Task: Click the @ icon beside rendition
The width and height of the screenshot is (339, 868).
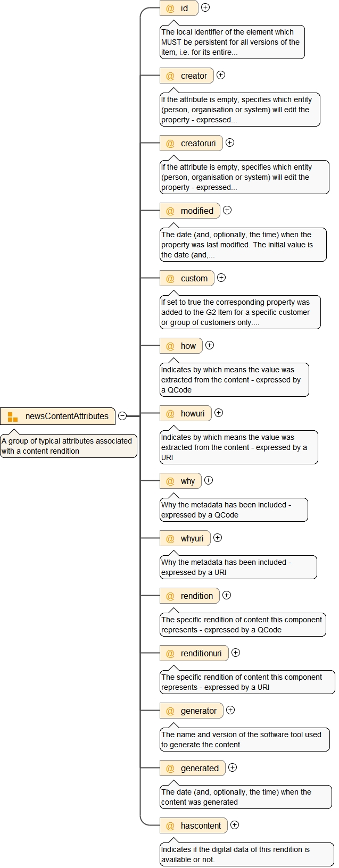Action: pos(170,596)
